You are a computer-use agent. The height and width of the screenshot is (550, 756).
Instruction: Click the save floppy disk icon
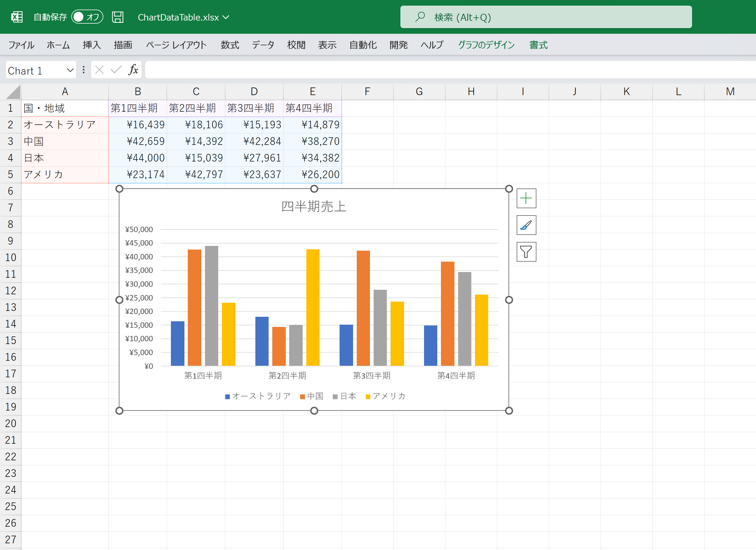point(117,17)
